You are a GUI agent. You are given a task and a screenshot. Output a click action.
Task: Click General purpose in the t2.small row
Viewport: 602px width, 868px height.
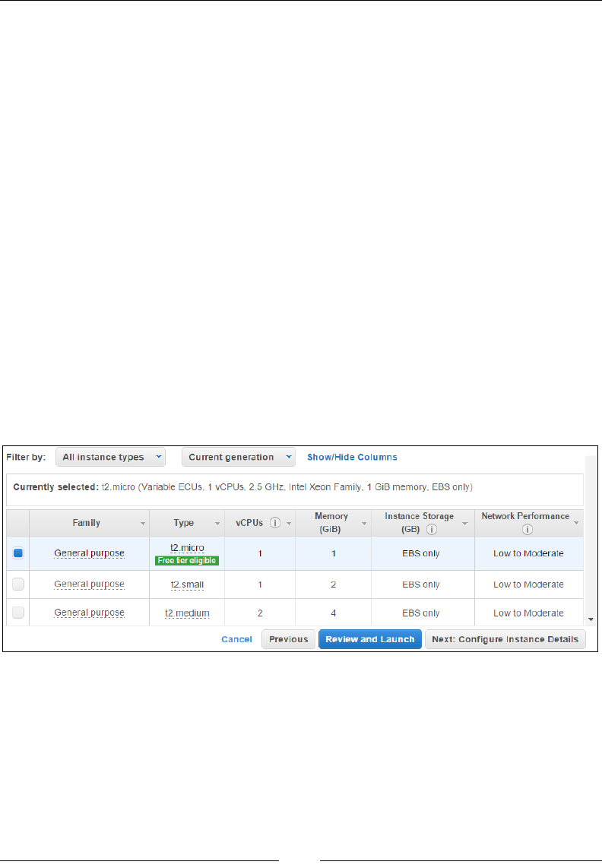tap(89, 584)
